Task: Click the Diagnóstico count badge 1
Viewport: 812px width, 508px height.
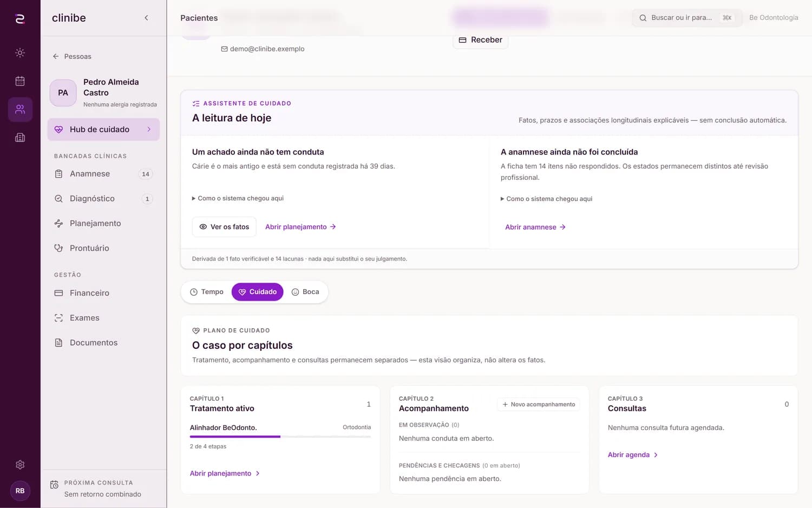Action: 147,199
